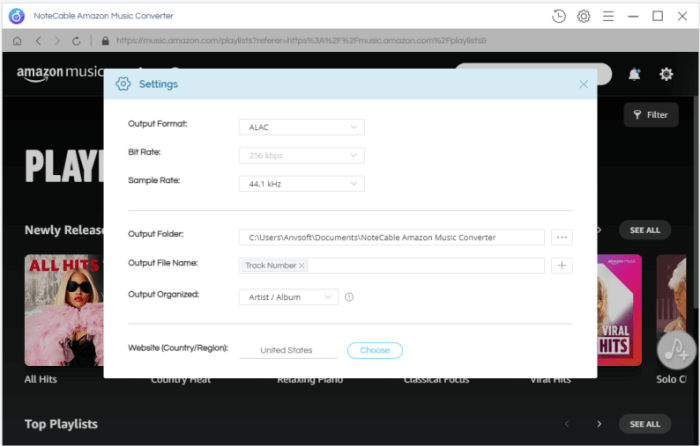Maximize the NoteCable window

click(x=658, y=16)
